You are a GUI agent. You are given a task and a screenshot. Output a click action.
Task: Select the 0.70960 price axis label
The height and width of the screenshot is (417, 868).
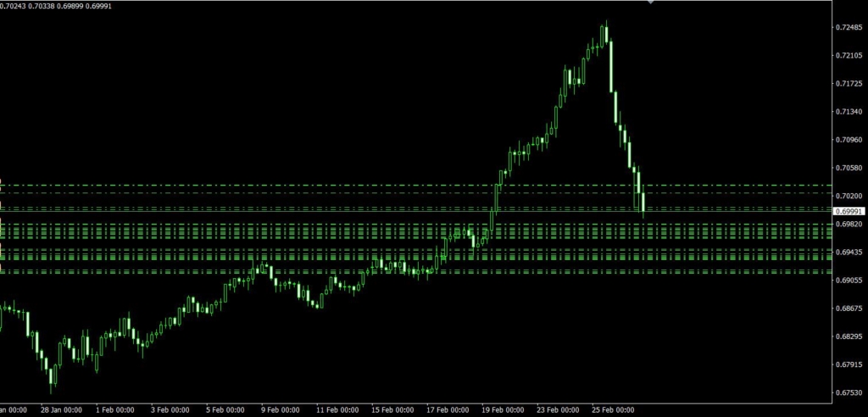pos(849,140)
